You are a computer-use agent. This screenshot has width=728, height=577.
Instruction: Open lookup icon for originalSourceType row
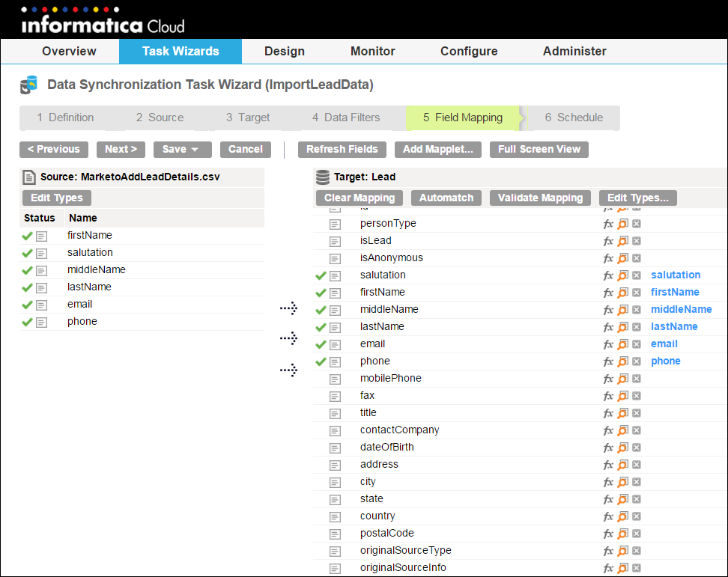tap(622, 551)
